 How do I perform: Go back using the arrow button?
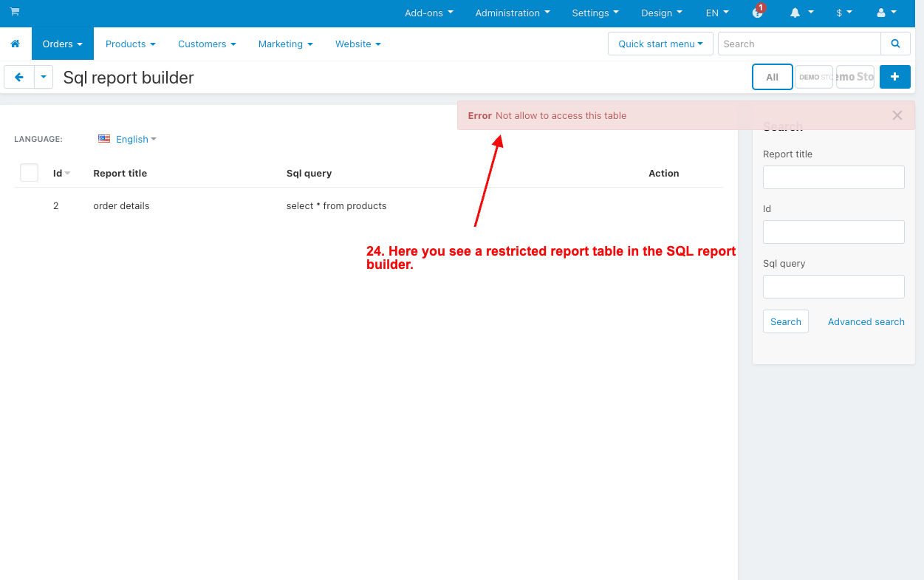19,77
